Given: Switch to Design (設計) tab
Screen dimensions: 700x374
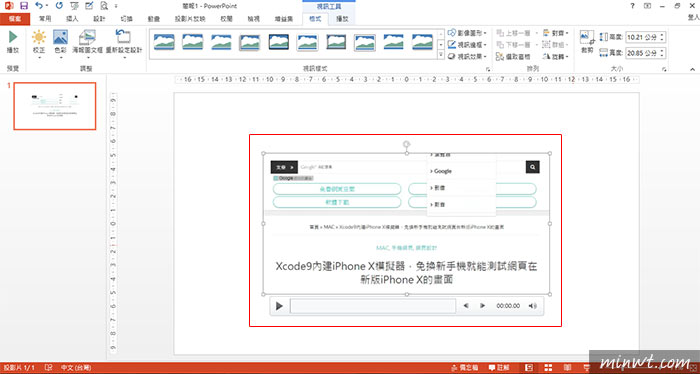Looking at the screenshot, I should tap(99, 19).
